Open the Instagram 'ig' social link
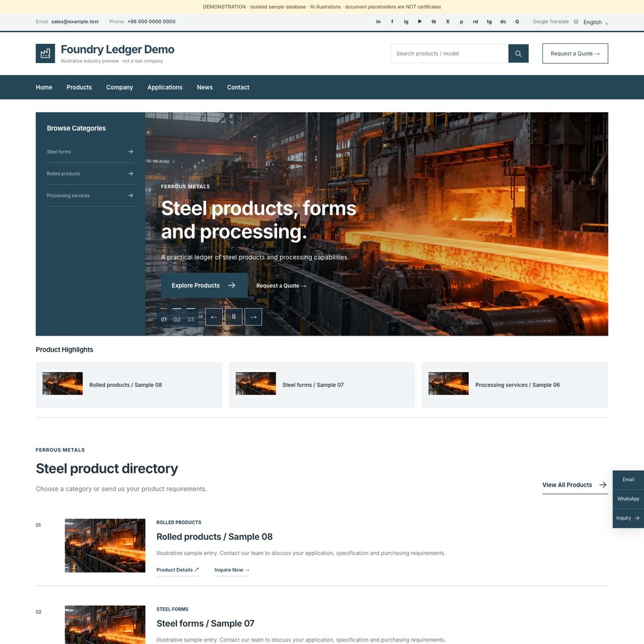The width and height of the screenshot is (644, 644). click(406, 22)
